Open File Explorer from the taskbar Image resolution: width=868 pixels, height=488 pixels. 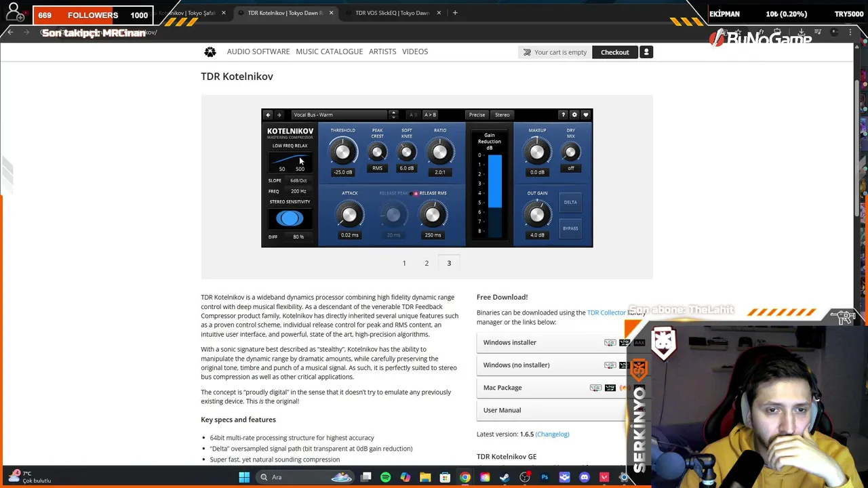(x=425, y=477)
